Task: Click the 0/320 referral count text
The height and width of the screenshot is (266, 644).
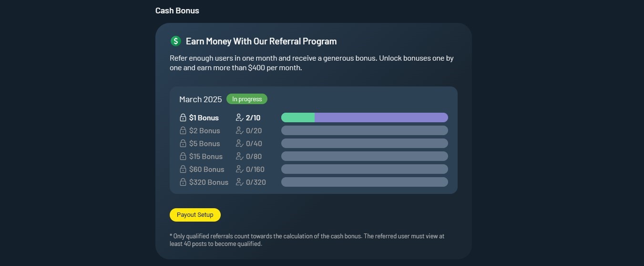Action: [256, 182]
